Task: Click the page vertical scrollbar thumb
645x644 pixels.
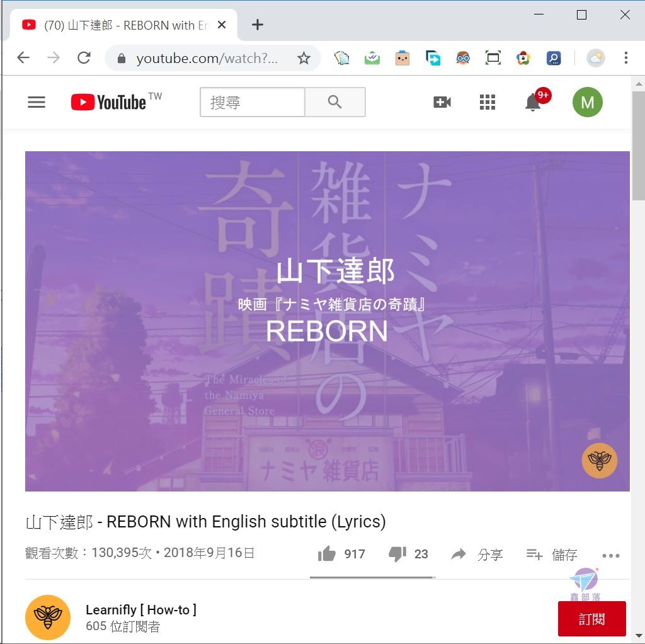Action: (x=639, y=146)
